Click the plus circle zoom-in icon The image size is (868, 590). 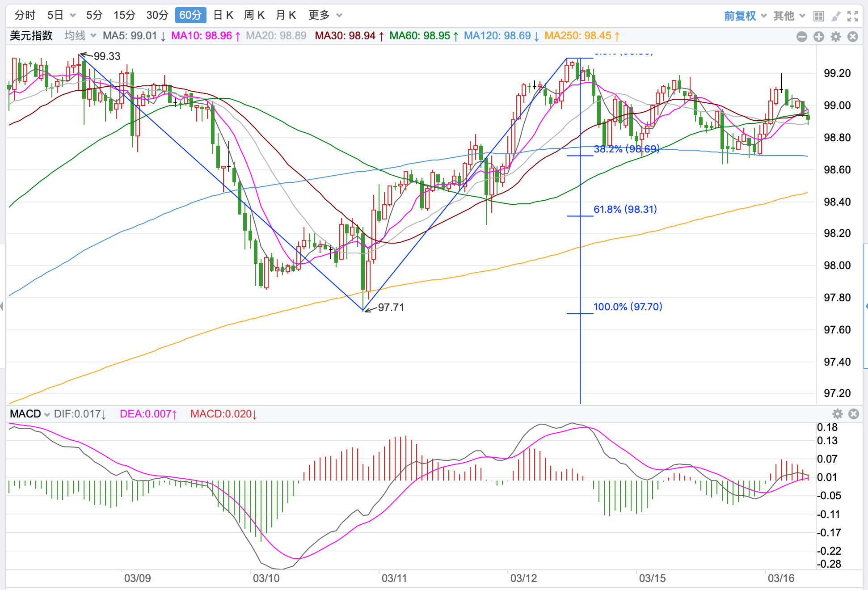click(x=819, y=37)
